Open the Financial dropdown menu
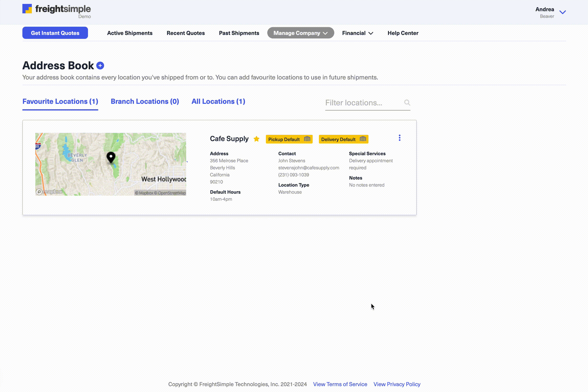Screen dimensions: 588x392 [357, 33]
